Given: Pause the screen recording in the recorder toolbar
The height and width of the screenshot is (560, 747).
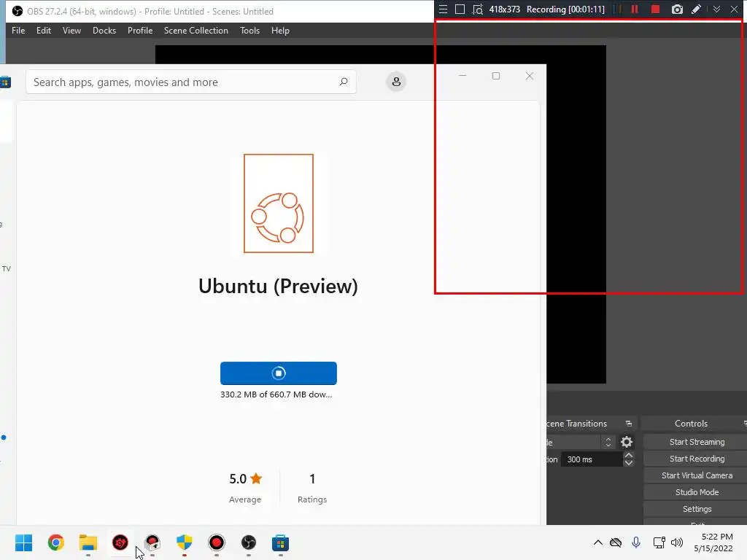Looking at the screenshot, I should [x=635, y=9].
